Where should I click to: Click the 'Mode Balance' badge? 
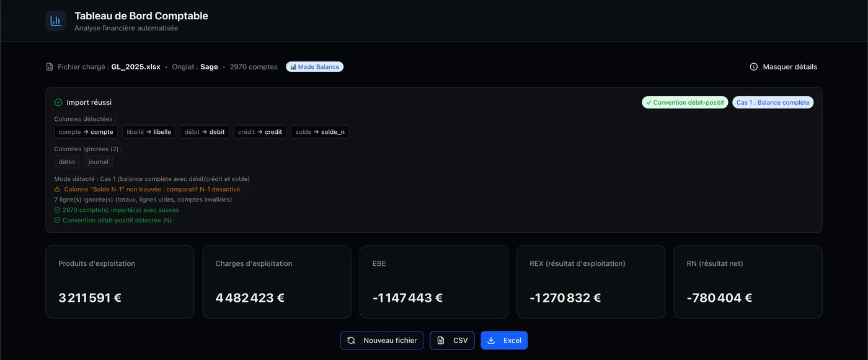[x=314, y=67]
